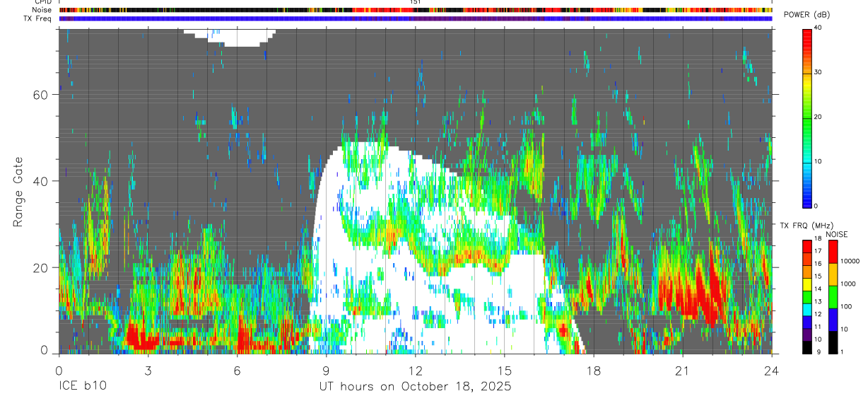Click the '21' tick on the UT hours axis
Image resolution: width=868 pixels, height=401 pixels.
point(683,370)
